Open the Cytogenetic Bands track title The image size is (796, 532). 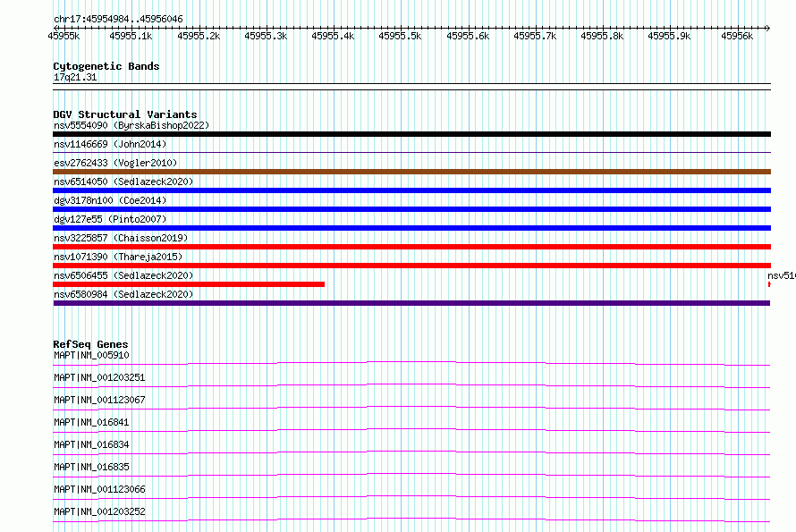[106, 66]
